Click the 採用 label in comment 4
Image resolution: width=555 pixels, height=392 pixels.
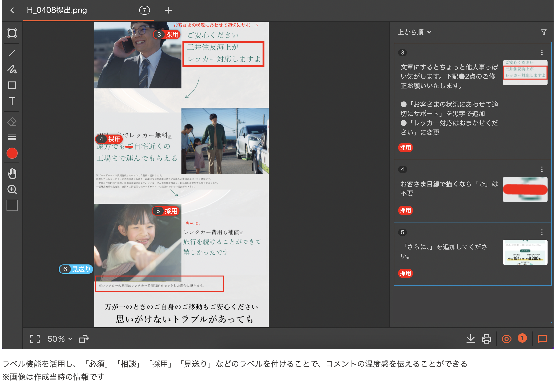point(405,210)
